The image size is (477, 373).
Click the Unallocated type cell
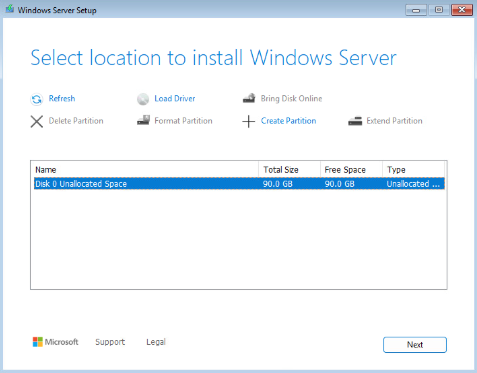413,184
